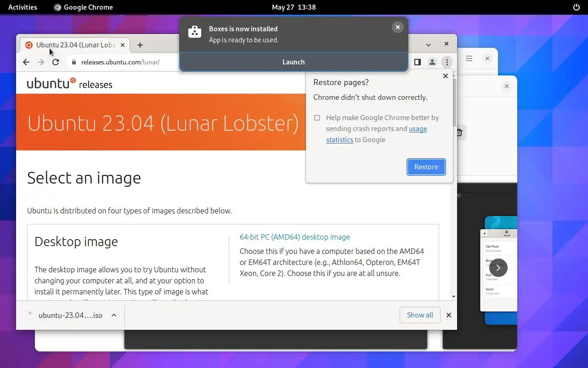Image resolution: width=588 pixels, height=368 pixels.
Task: Click the Boxes app icon in notification
Action: [195, 32]
